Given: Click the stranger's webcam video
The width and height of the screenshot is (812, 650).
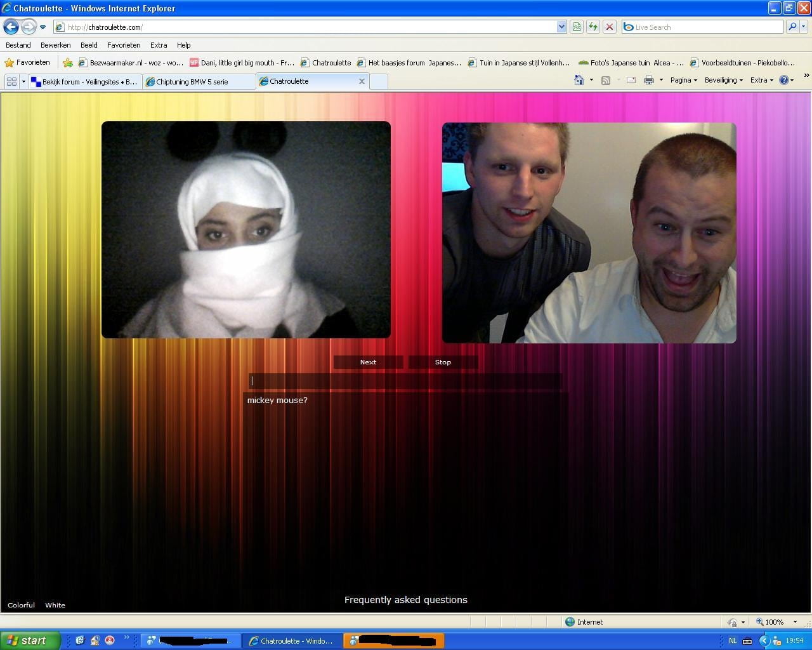Looking at the screenshot, I should pos(246,230).
